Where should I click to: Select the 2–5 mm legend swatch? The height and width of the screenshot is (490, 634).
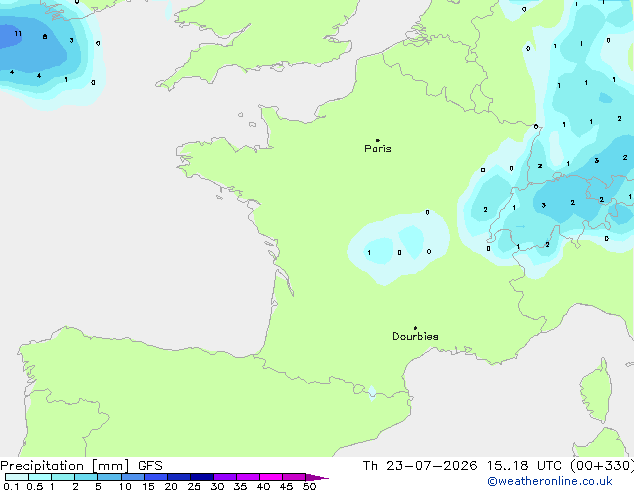86,477
